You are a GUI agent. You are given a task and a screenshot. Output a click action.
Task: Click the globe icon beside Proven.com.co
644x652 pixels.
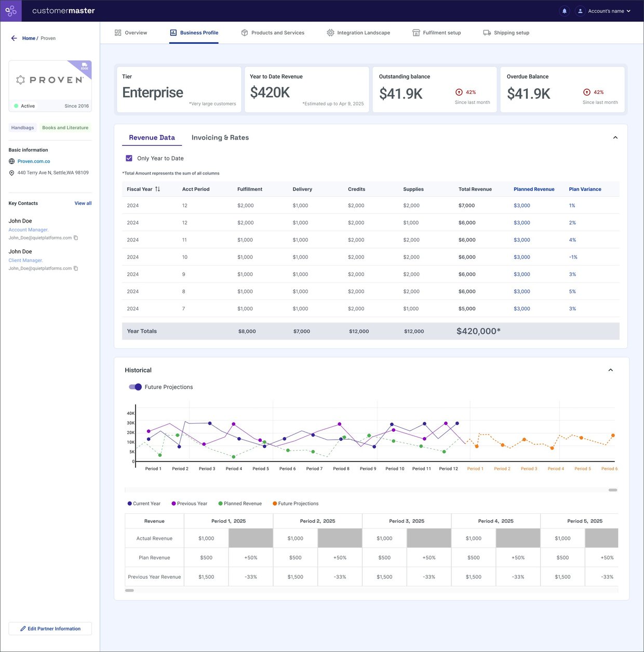click(11, 161)
